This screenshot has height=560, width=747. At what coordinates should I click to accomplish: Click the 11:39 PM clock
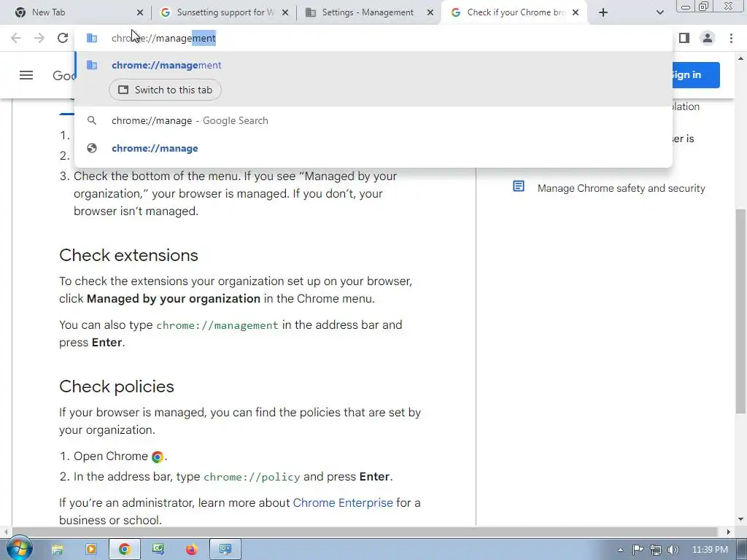point(710,550)
